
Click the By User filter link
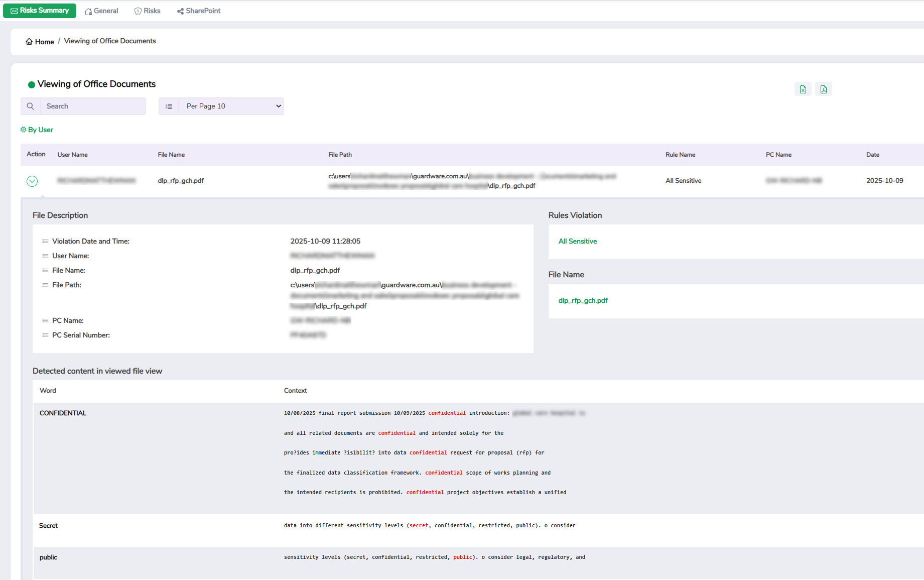(x=40, y=130)
